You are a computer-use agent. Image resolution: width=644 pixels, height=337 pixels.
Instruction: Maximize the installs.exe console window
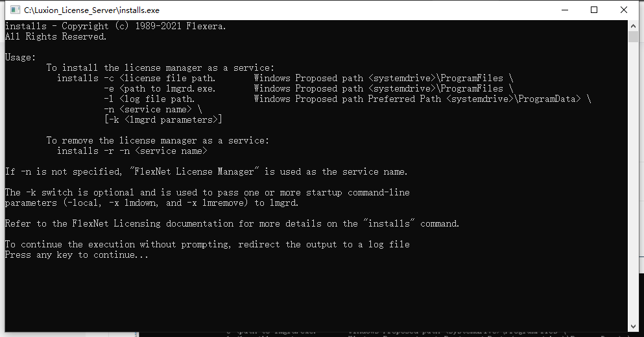pos(594,10)
